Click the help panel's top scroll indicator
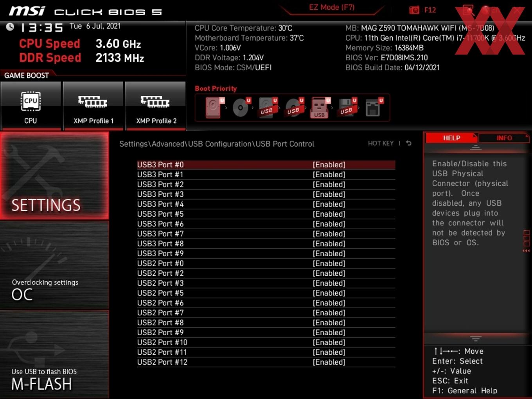This screenshot has width=532, height=399. pos(476,147)
